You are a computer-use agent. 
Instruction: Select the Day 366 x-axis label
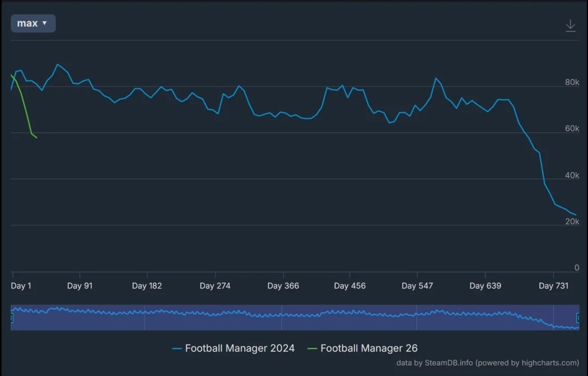click(x=283, y=286)
